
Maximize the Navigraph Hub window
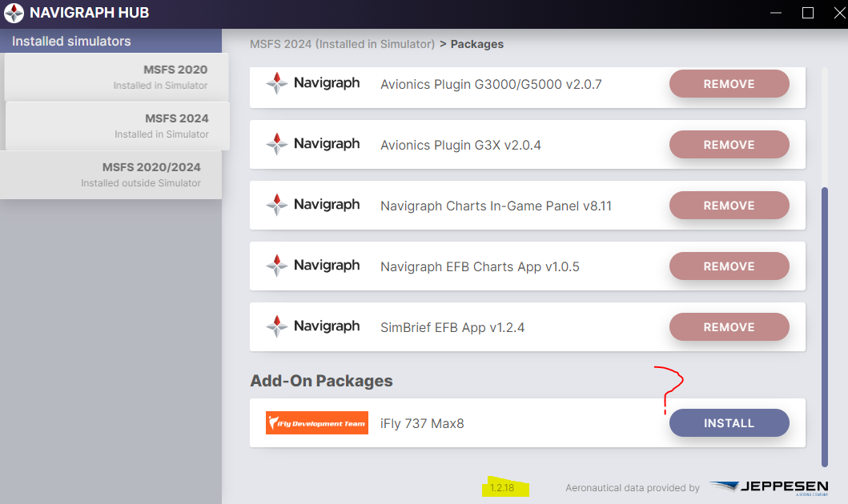(x=807, y=13)
